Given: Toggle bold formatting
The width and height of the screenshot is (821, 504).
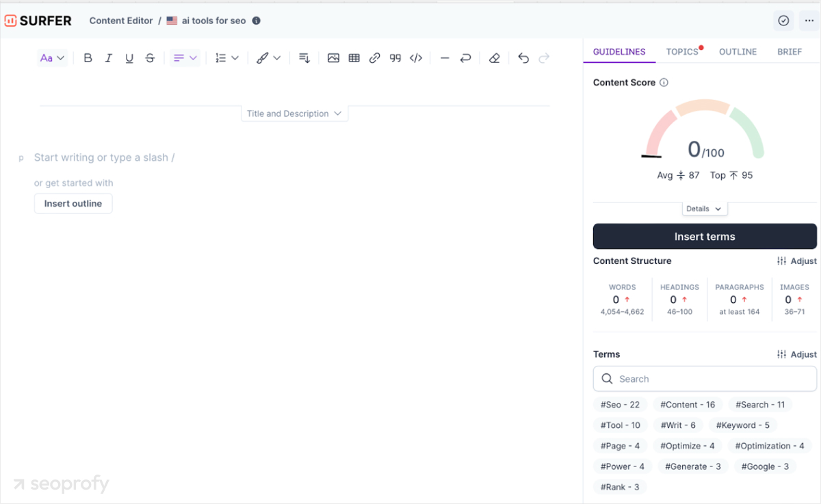Looking at the screenshot, I should [x=88, y=58].
